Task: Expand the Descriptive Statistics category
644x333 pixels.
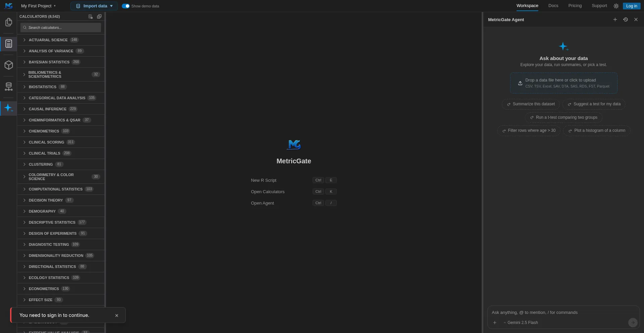Action: (x=61, y=222)
